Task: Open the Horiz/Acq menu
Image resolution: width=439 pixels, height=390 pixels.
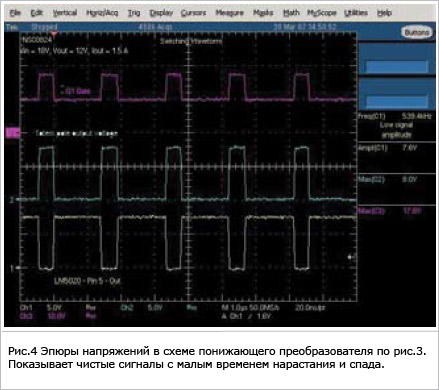Action: point(102,13)
